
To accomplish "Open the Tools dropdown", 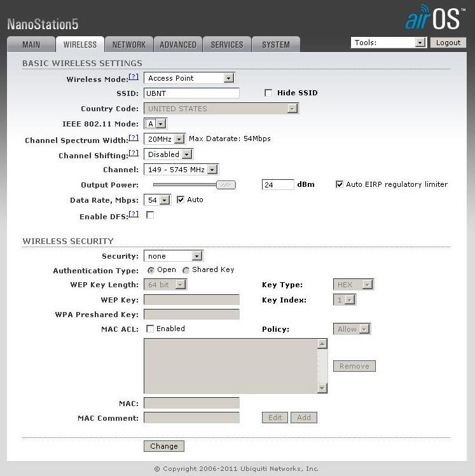I will point(389,43).
